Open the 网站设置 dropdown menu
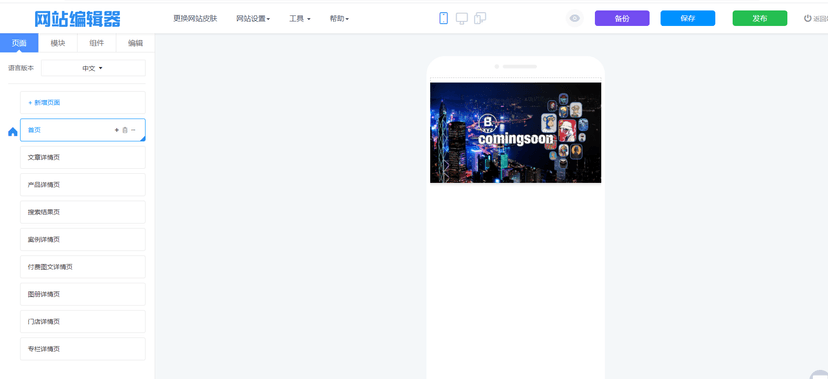 [x=253, y=18]
